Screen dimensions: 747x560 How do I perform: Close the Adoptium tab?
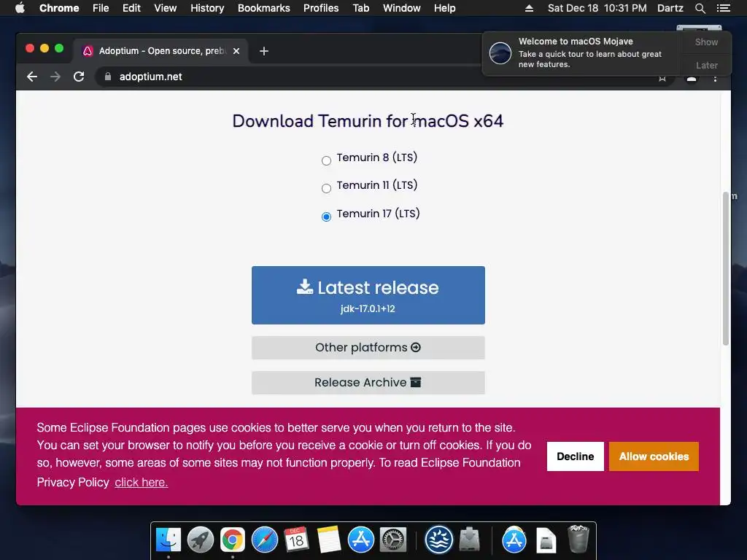(236, 51)
